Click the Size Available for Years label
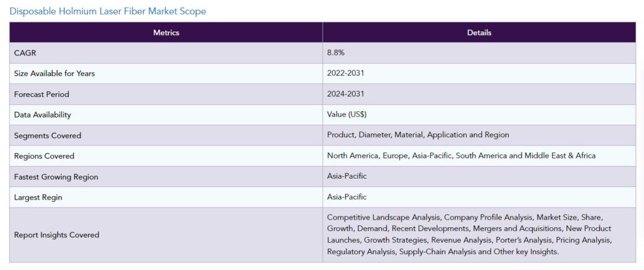The image size is (644, 270). click(54, 74)
